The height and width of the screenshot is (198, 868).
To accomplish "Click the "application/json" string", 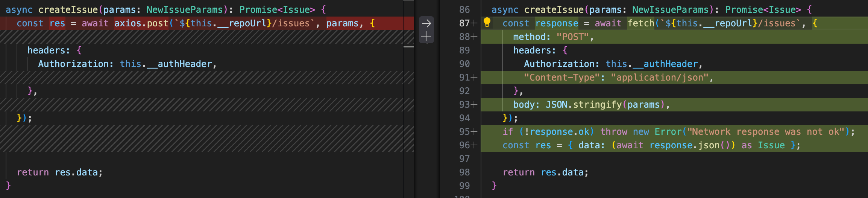I will (x=660, y=78).
